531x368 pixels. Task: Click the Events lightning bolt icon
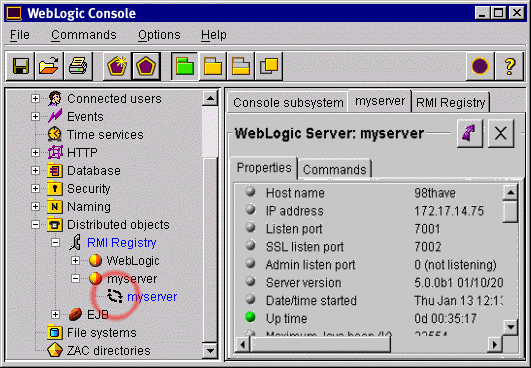[x=55, y=116]
